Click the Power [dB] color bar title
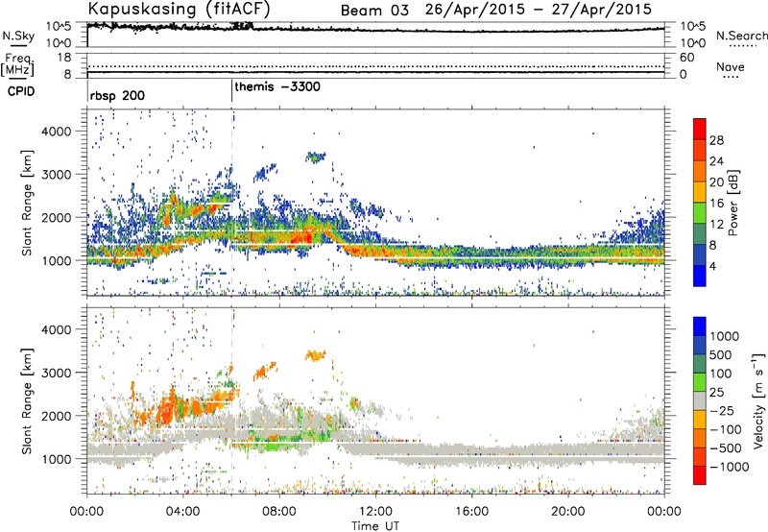This screenshot has width=768, height=532. [732, 203]
